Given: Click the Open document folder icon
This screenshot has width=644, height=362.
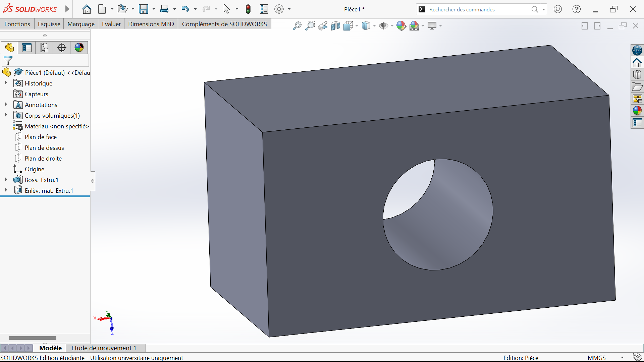Looking at the screenshot, I should point(122,9).
